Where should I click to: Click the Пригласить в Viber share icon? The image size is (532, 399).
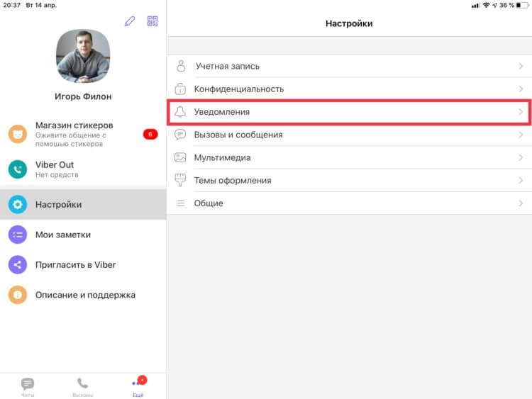click(x=18, y=265)
